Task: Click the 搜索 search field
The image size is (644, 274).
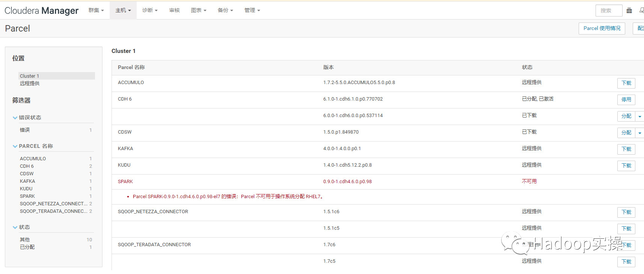Action: [x=609, y=11]
